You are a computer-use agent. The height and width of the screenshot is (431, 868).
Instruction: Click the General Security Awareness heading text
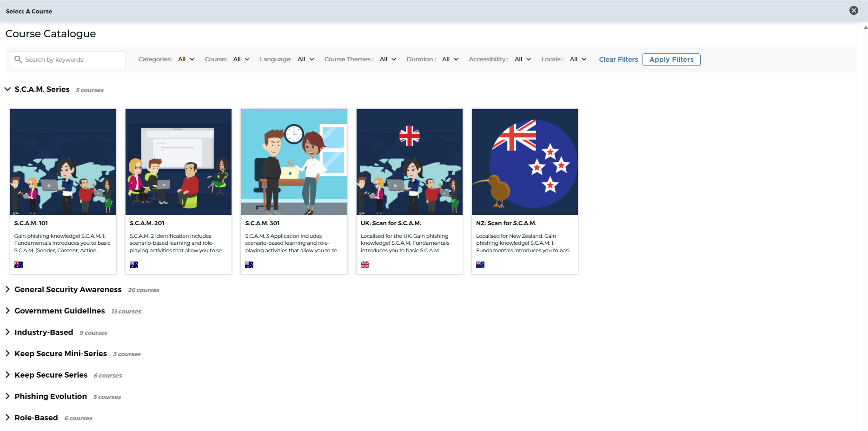[x=68, y=289]
